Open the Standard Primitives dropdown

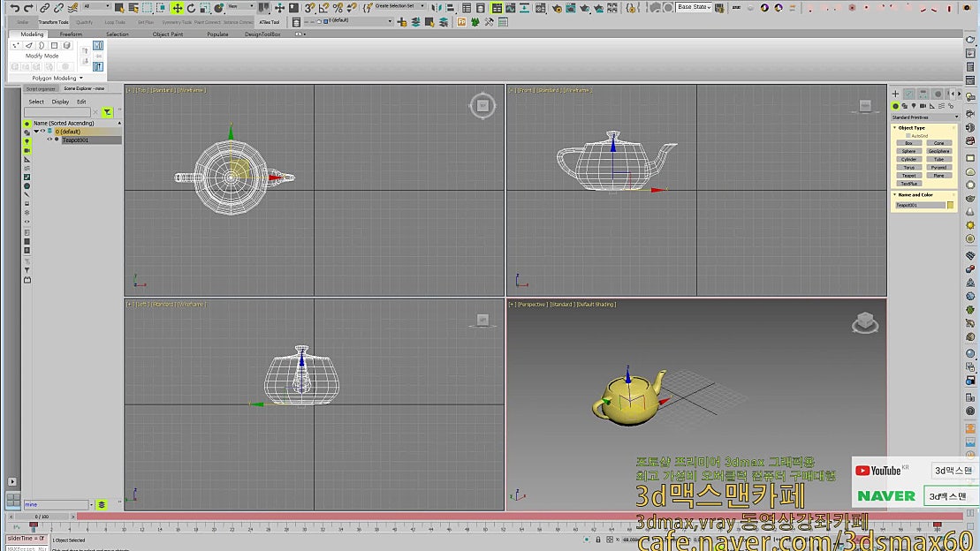point(925,117)
